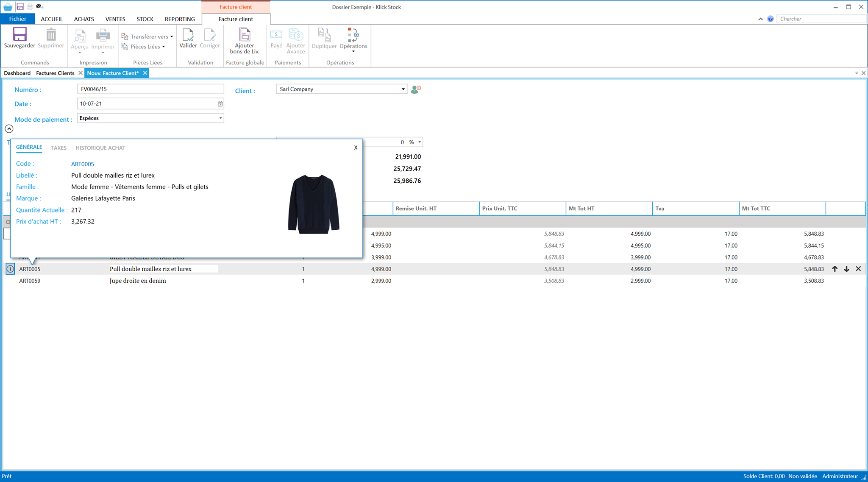Click the ART0005 code link
This screenshot has height=482, width=868.
83,164
